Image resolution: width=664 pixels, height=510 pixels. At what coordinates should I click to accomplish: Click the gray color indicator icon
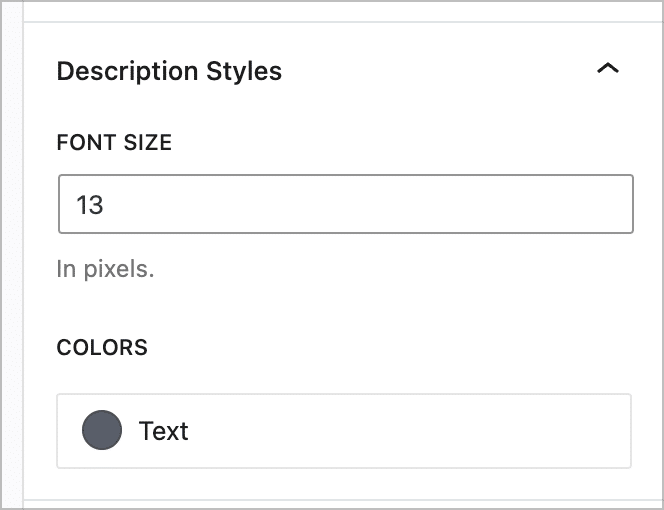tap(100, 431)
